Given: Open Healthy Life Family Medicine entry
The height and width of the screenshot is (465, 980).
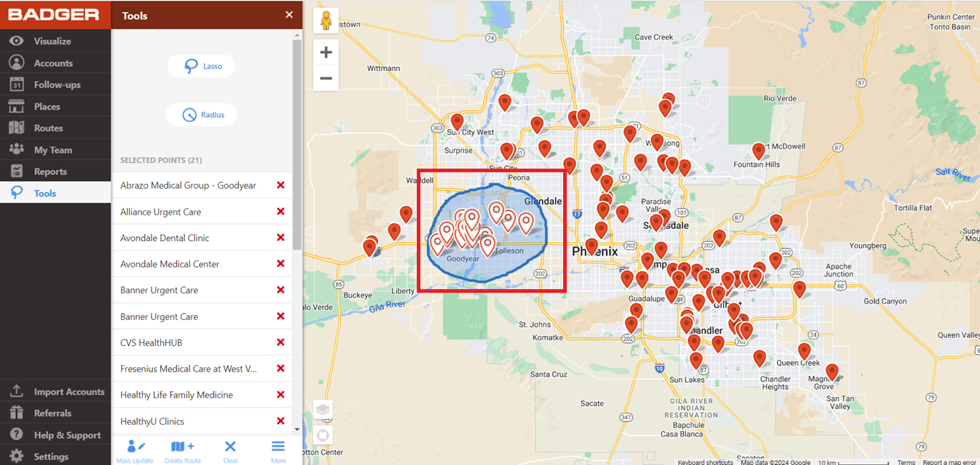Looking at the screenshot, I should [x=176, y=395].
